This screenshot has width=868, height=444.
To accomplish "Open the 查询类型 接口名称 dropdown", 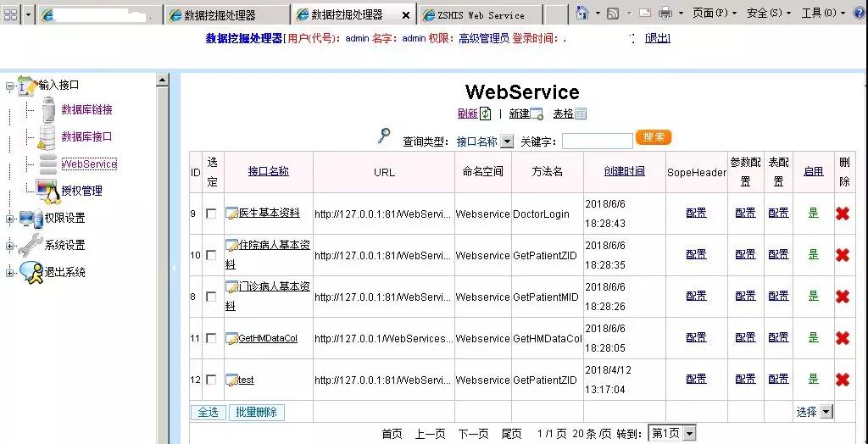I will point(507,142).
